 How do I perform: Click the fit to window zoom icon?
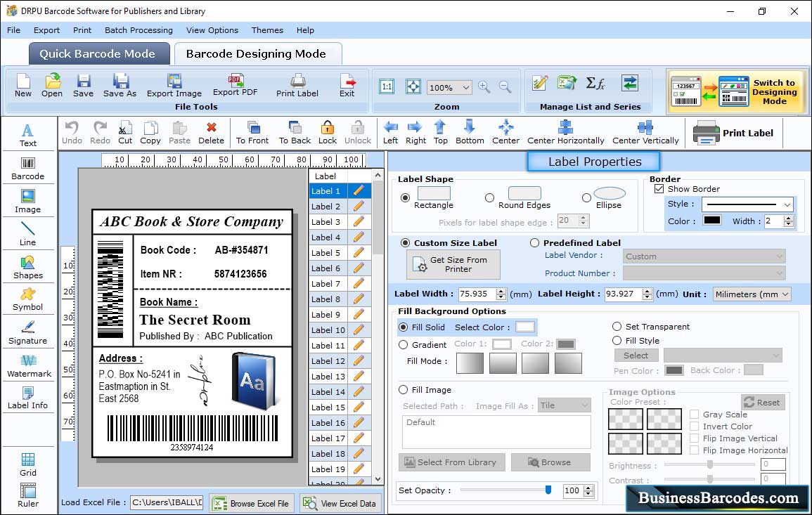click(x=413, y=86)
